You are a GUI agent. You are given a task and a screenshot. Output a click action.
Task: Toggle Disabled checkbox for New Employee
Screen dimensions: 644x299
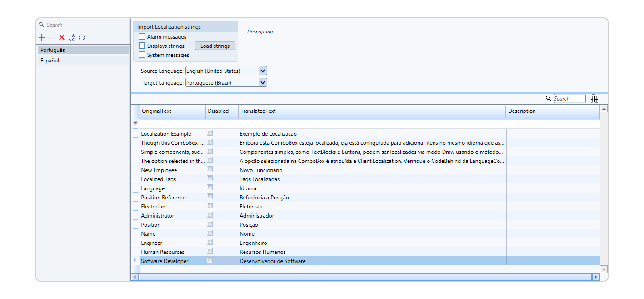point(210,169)
